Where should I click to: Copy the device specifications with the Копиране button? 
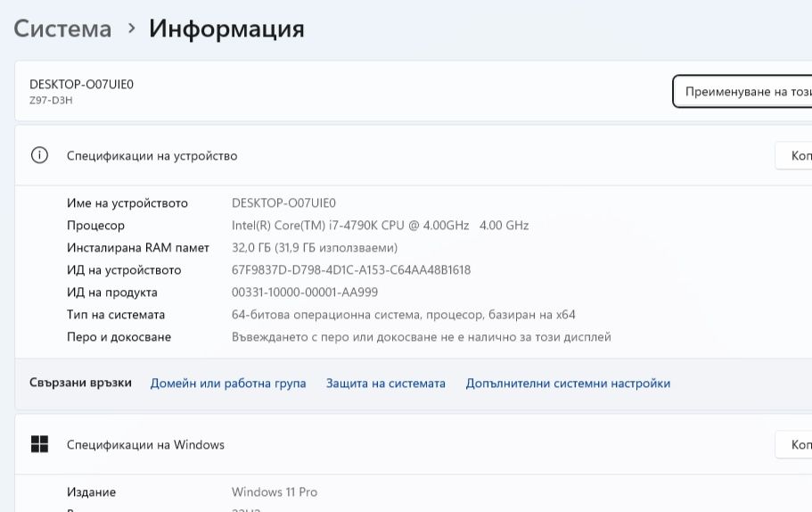tap(794, 155)
